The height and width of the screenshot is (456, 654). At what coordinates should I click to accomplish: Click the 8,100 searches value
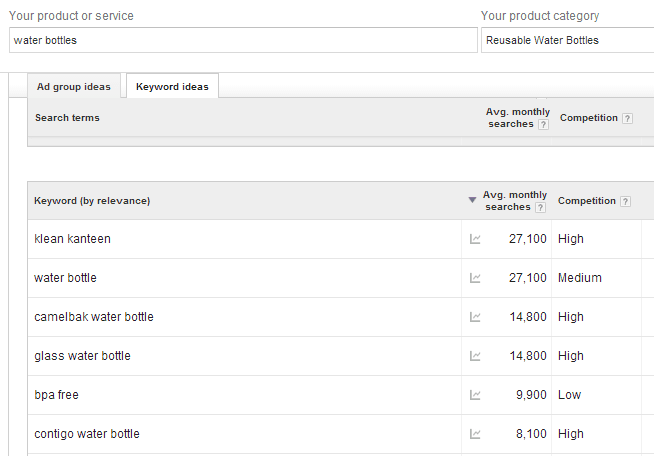[x=531, y=434]
